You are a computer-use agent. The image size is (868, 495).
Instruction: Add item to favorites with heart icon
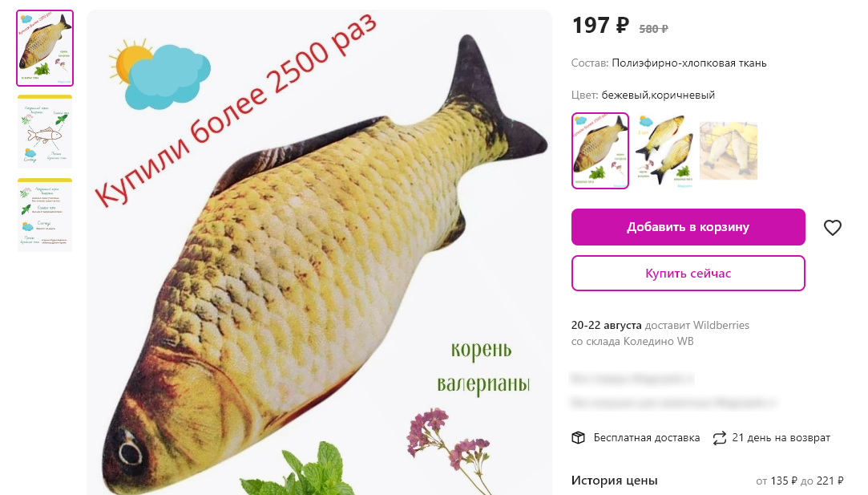[x=832, y=227]
